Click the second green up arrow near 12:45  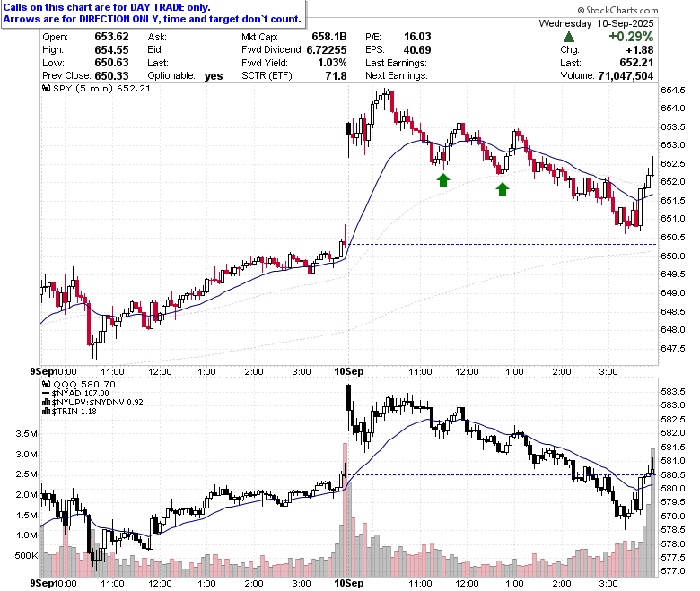pos(503,189)
